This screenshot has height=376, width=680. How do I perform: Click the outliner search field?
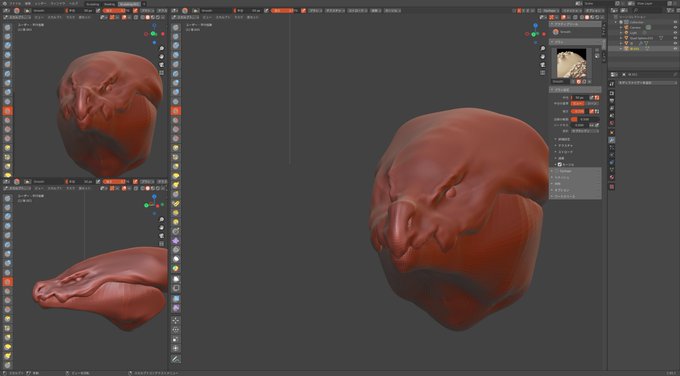[x=647, y=10]
